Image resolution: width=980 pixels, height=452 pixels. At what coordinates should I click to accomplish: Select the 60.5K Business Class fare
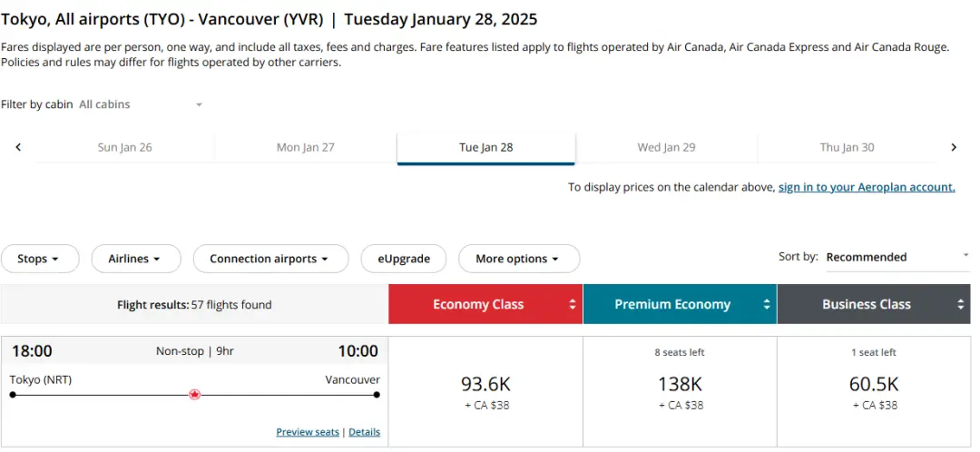[875, 391]
